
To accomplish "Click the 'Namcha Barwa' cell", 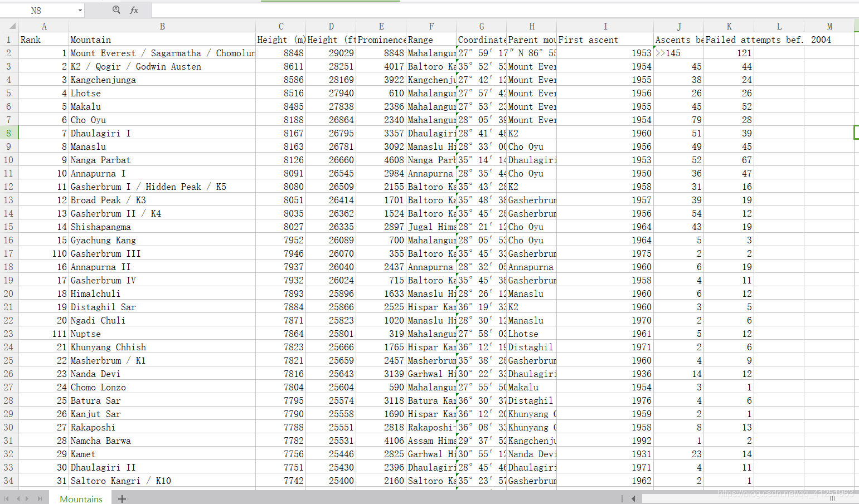I will pos(162,441).
